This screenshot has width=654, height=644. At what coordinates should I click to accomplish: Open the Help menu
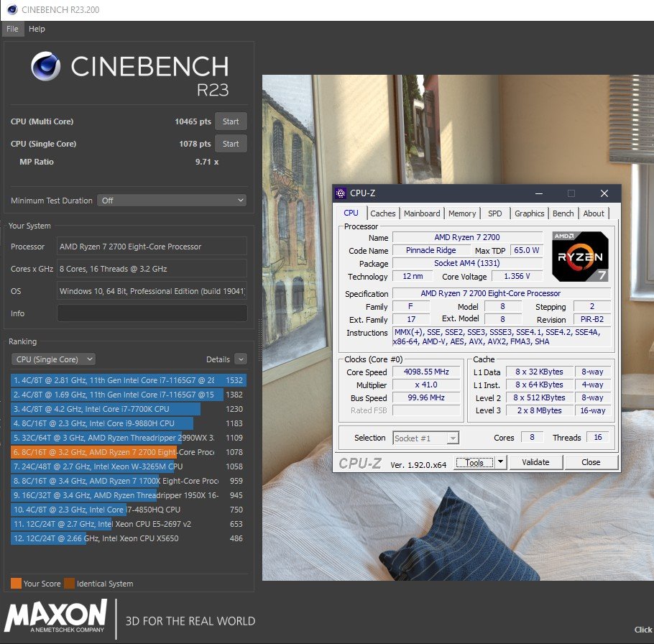37,29
